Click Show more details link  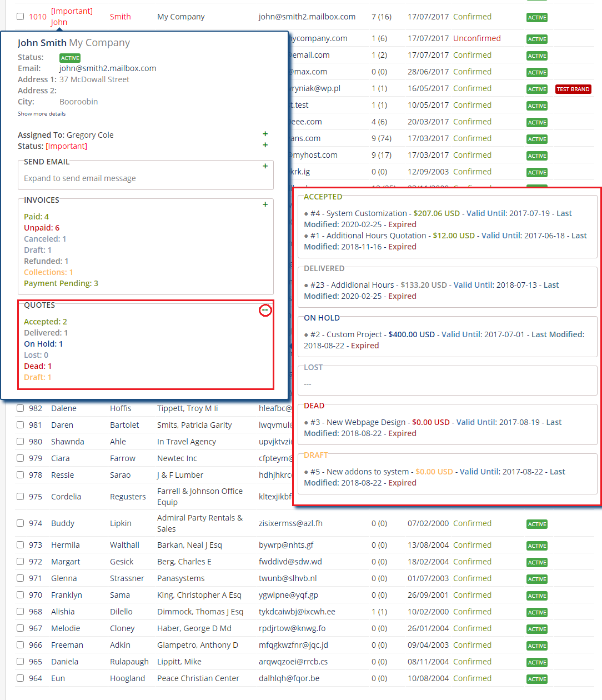pyautogui.click(x=42, y=114)
